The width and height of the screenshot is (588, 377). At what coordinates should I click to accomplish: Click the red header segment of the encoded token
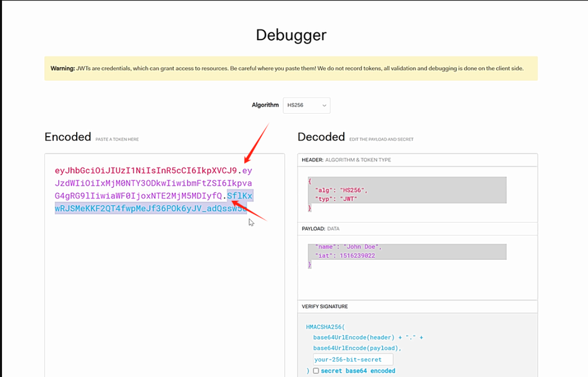146,171
